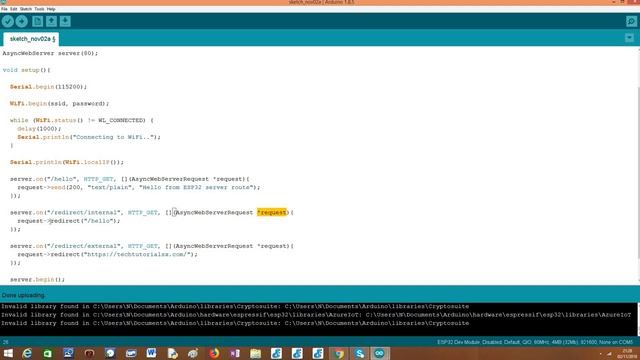Open Internet Explorer from the taskbar
640x360 pixels.
(27, 353)
